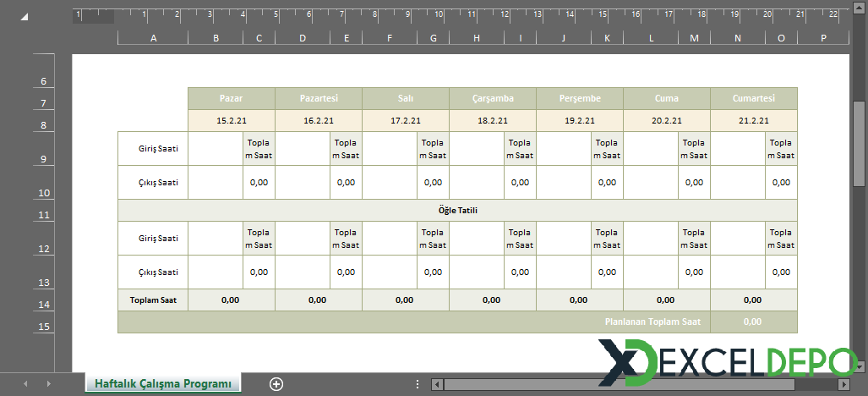Select Salı exit time input cell row 10
Image resolution: width=868 pixels, height=396 pixels.
click(x=390, y=182)
